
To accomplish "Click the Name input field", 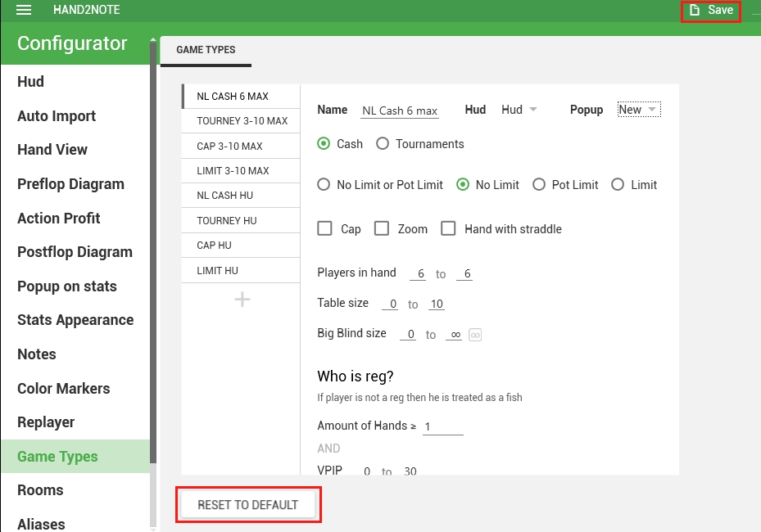I will pos(400,110).
